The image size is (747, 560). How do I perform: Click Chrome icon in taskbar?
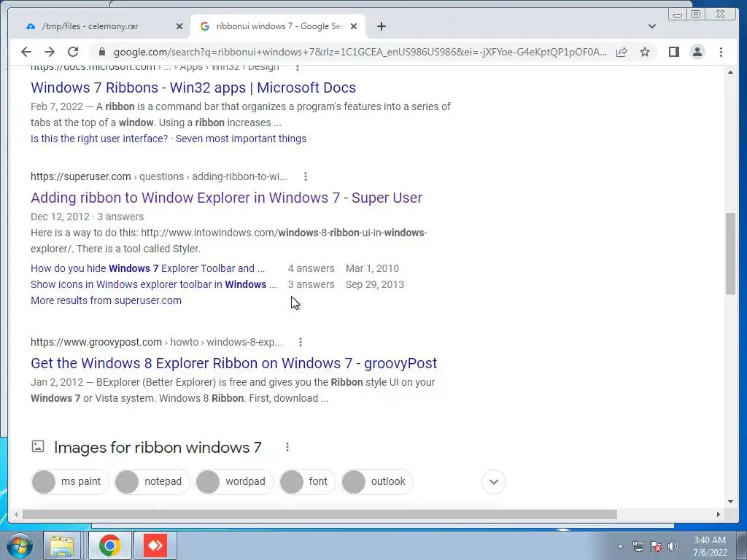pyautogui.click(x=109, y=545)
